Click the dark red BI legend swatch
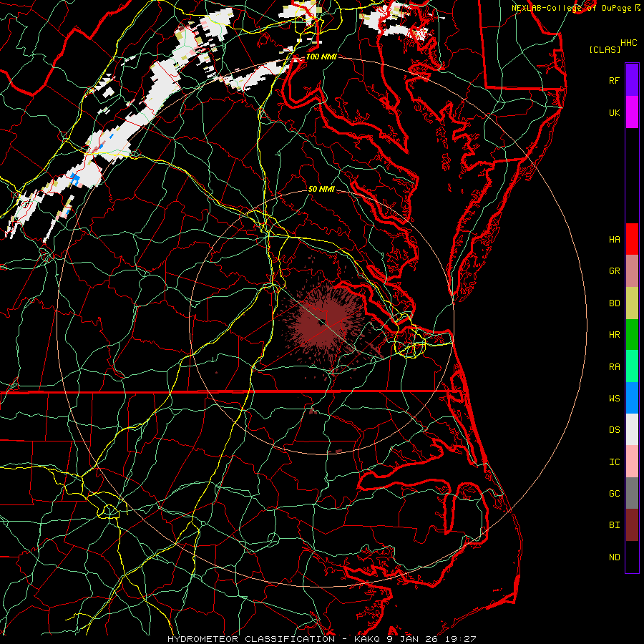 click(632, 525)
